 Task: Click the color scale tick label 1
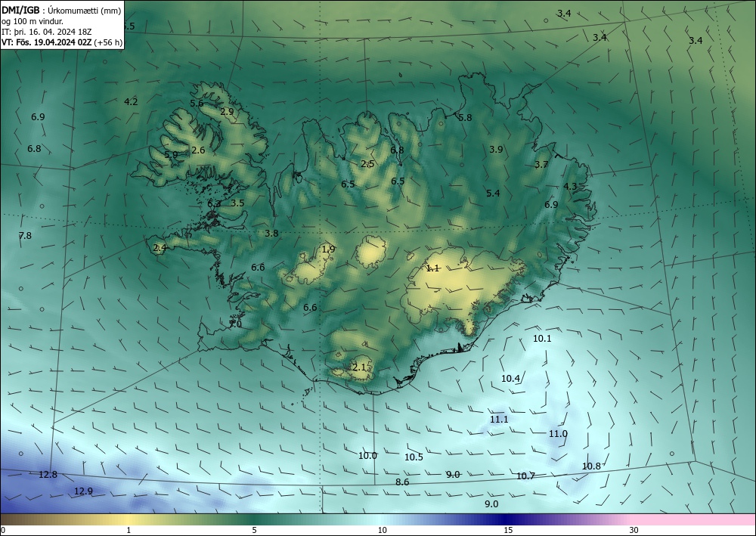coord(129,531)
